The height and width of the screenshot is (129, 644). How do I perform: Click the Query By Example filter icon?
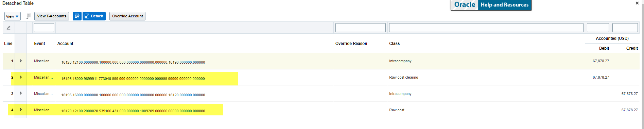[x=77, y=16]
